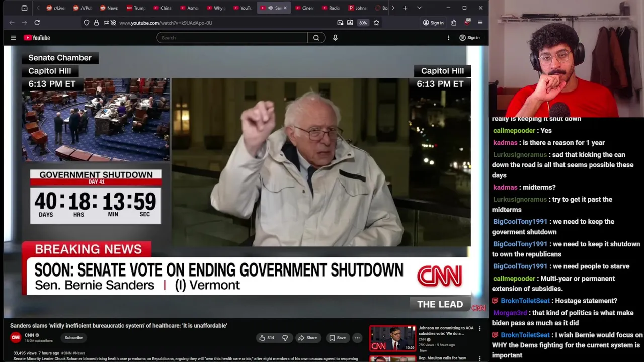Mute the playing tab via speaker icon
Image resolution: width=644 pixels, height=362 pixels.
[270, 8]
